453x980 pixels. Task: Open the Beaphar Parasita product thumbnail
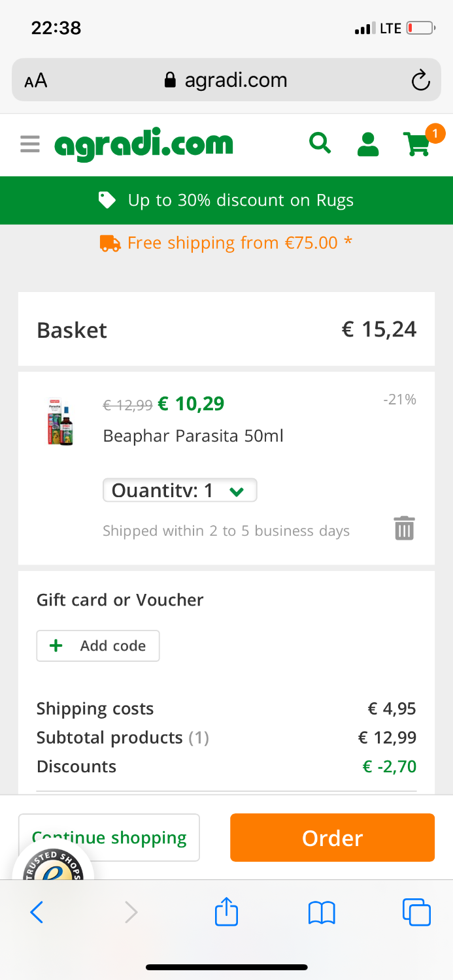[60, 421]
